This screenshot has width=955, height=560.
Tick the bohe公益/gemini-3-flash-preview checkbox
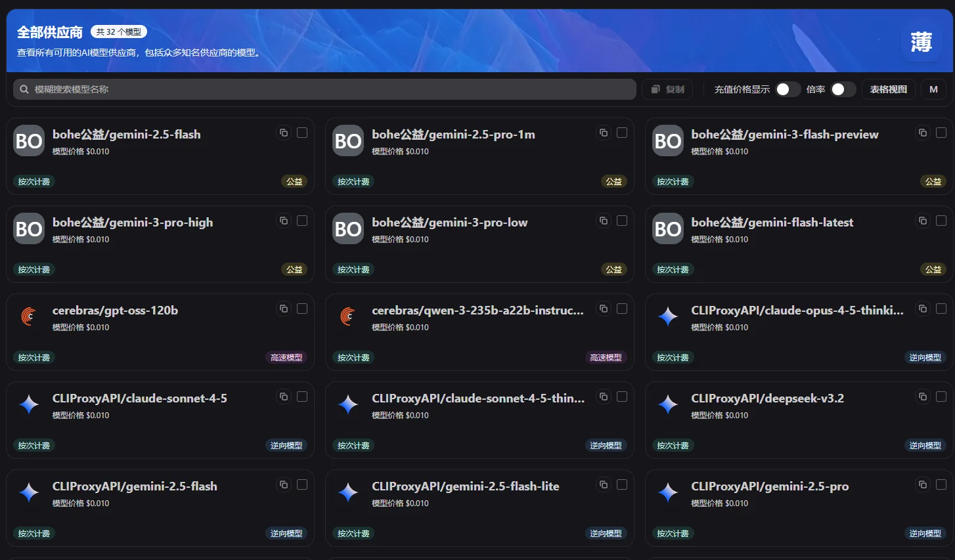(941, 133)
